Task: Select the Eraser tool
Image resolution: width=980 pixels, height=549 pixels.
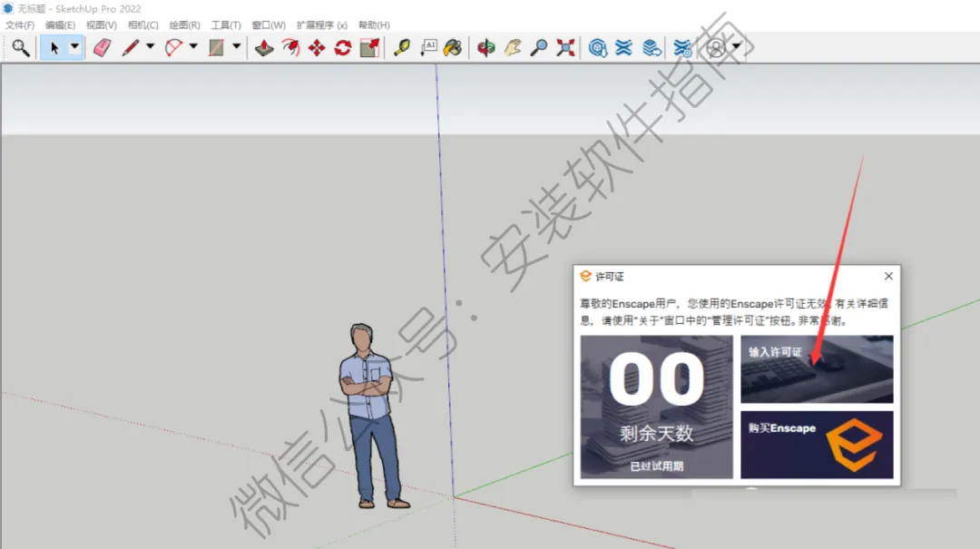Action: (x=102, y=48)
